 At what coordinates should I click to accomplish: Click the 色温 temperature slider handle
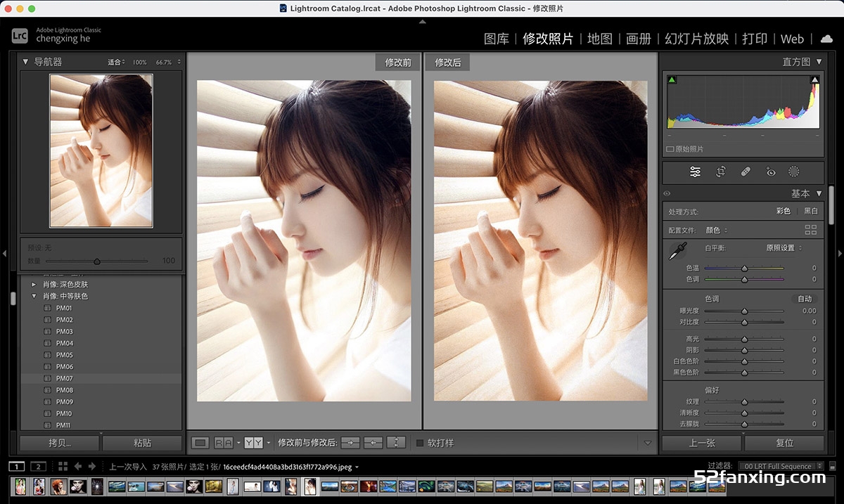pyautogui.click(x=744, y=269)
